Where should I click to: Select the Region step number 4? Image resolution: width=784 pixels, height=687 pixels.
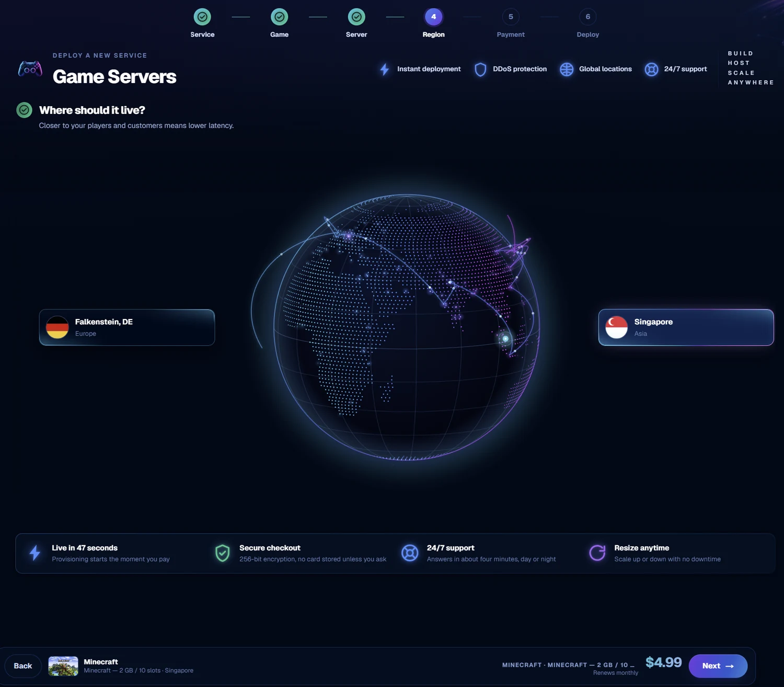point(433,17)
